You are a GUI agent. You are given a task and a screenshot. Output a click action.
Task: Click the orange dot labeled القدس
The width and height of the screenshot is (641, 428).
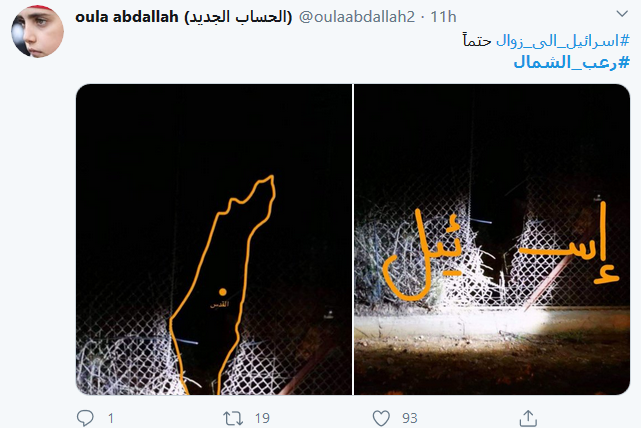click(223, 292)
